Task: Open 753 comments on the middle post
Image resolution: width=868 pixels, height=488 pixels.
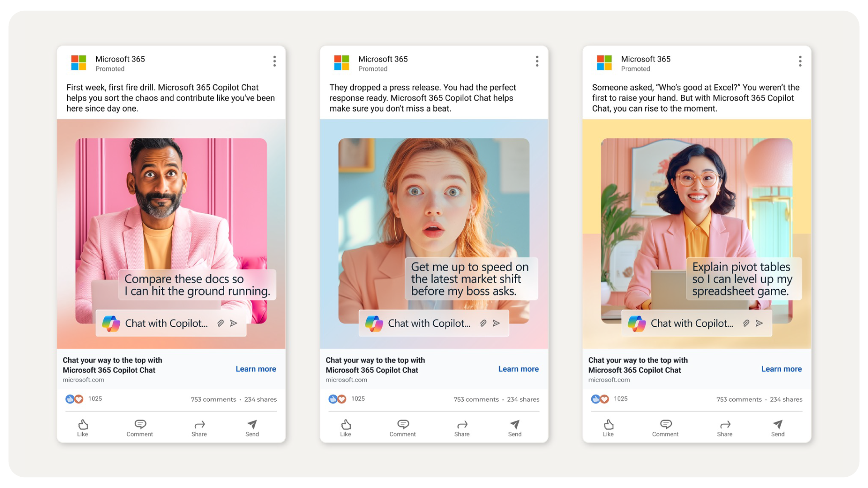Action: (x=476, y=399)
